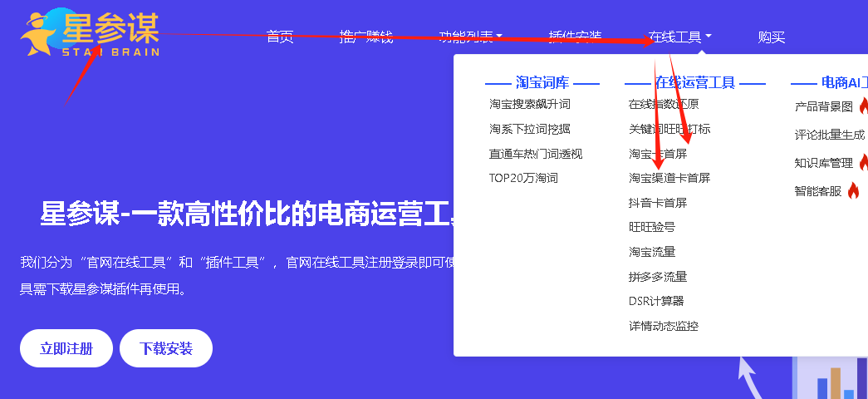Open 淘宝渠道卡首屏 tool
Screen dimensions: 868x399
click(x=669, y=178)
